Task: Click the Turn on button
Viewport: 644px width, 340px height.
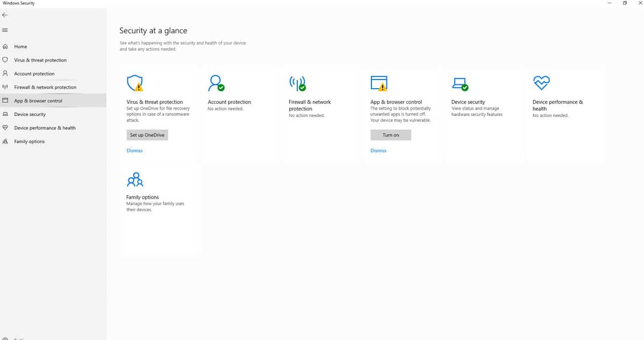Action: click(x=391, y=135)
